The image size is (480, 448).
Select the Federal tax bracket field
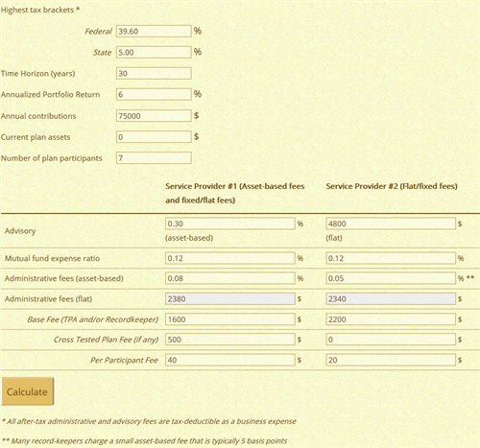point(154,32)
